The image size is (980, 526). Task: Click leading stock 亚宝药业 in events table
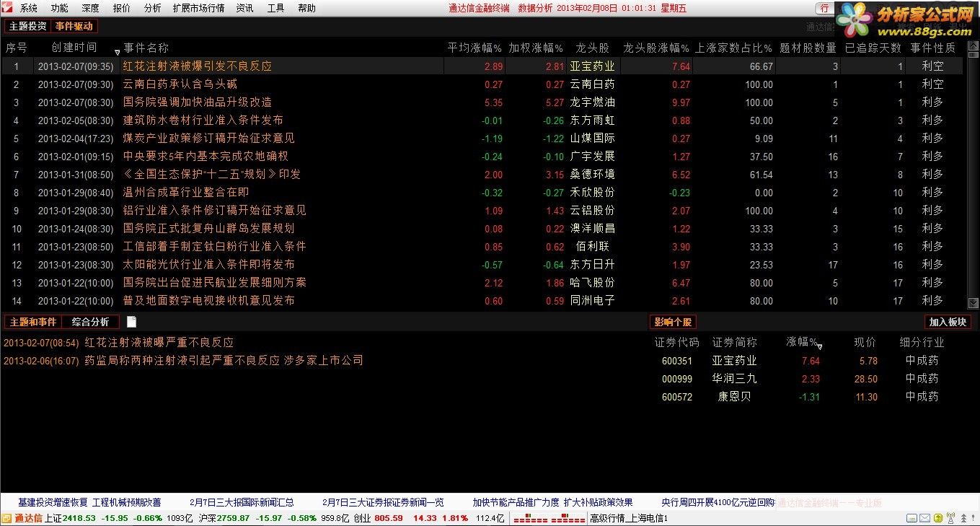click(593, 66)
